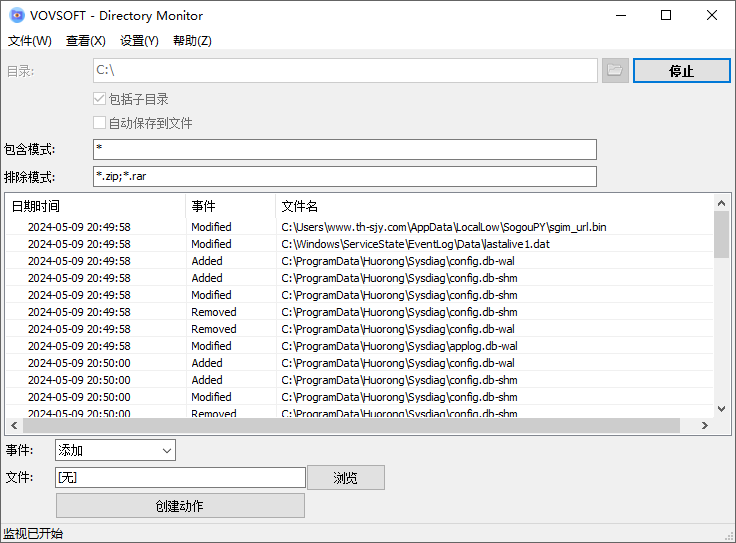Sort by the 日期时间 column header
This screenshot has height=543, width=736.
[x=95, y=206]
